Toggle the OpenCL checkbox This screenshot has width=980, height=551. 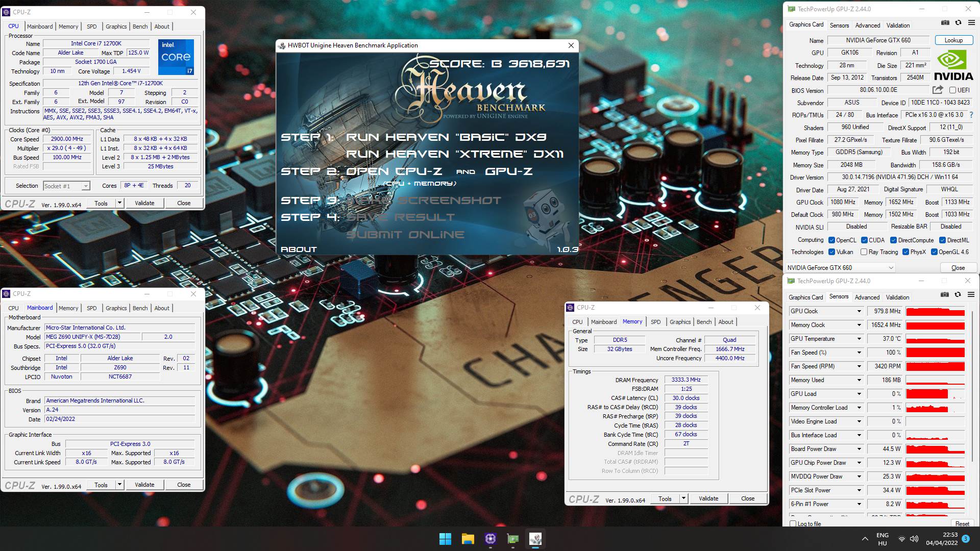coord(831,240)
